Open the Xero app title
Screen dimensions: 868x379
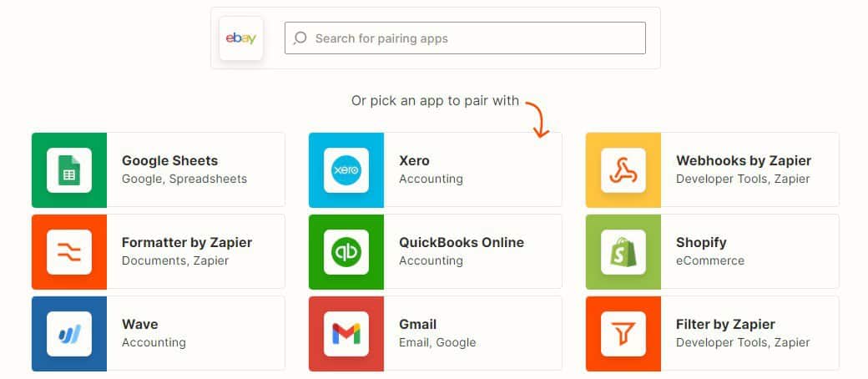coord(414,160)
